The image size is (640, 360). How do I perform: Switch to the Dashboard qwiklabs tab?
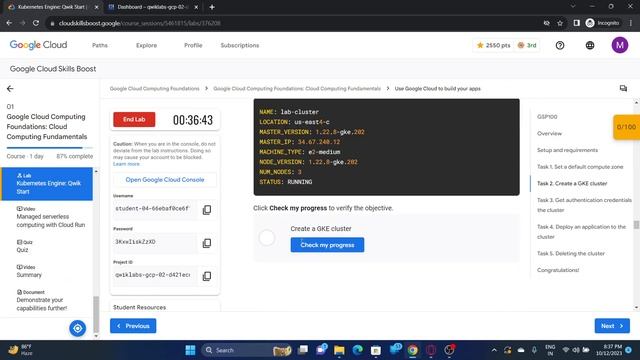coord(151,7)
